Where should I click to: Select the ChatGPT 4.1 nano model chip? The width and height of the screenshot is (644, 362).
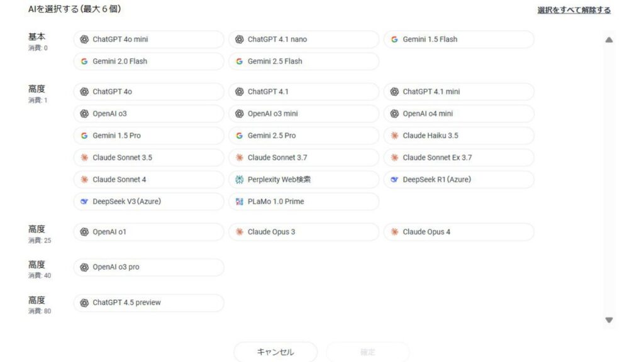click(x=304, y=40)
